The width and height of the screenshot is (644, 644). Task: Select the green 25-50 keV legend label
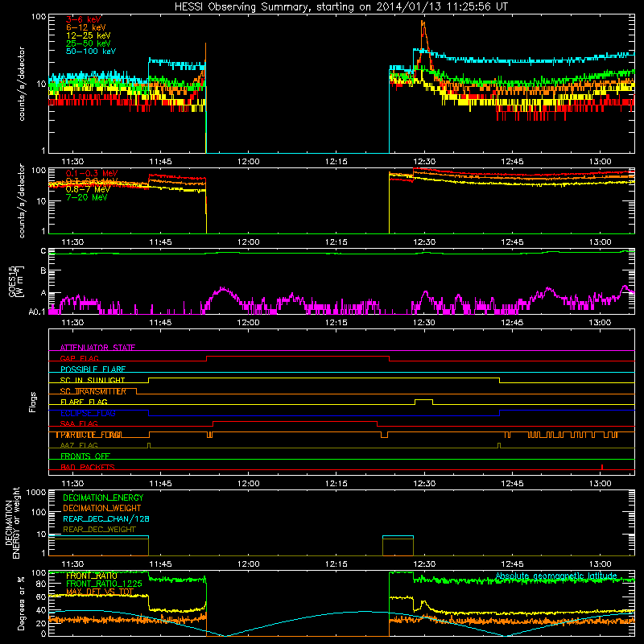[89, 43]
